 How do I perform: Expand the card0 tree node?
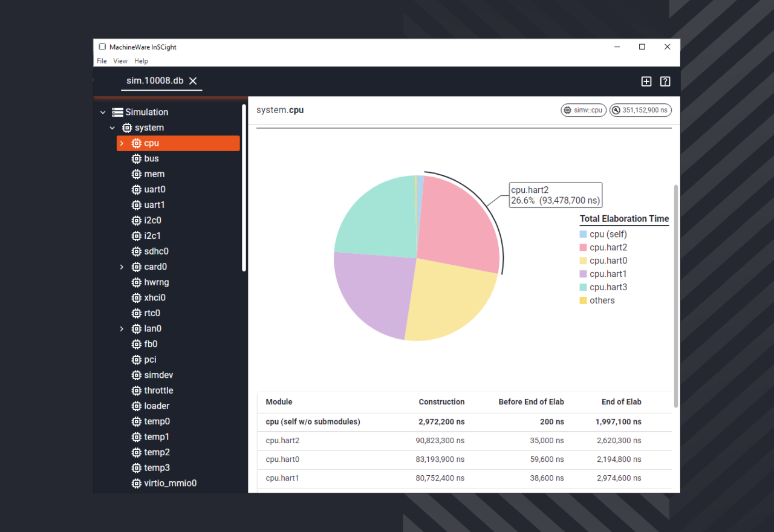(120, 267)
